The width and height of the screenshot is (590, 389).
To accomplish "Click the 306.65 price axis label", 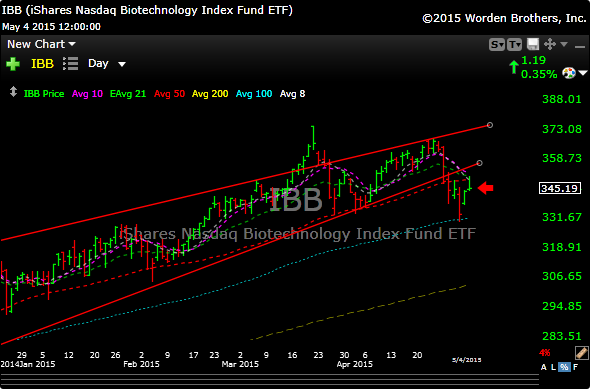I will coord(562,276).
